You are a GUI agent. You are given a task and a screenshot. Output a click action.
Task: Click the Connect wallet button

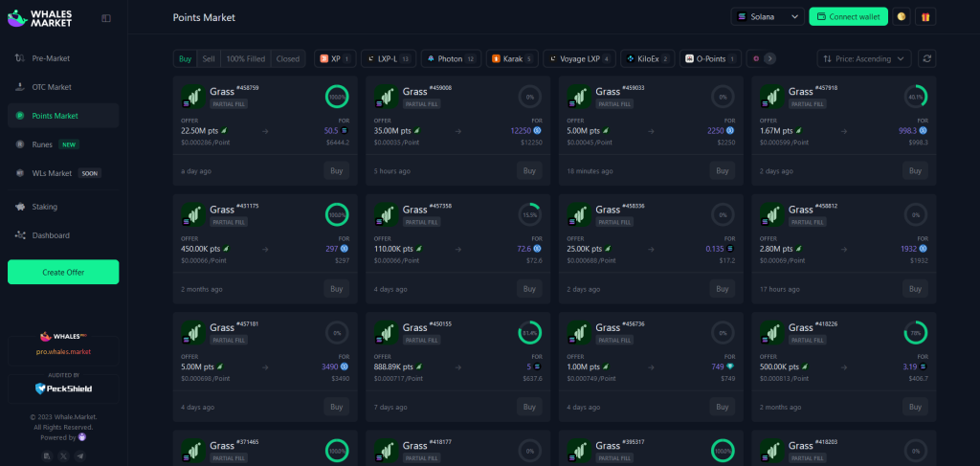(848, 17)
